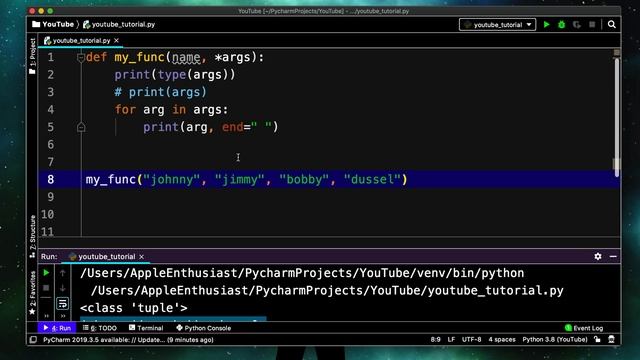Screen dimensions: 640x360
Task: Place cursor on the def my_func line
Action: [x=175, y=58]
